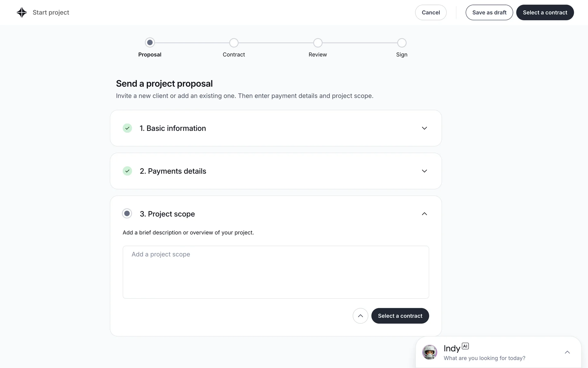Click the Project scope status circle
This screenshot has height=368, width=588.
coord(127,213)
